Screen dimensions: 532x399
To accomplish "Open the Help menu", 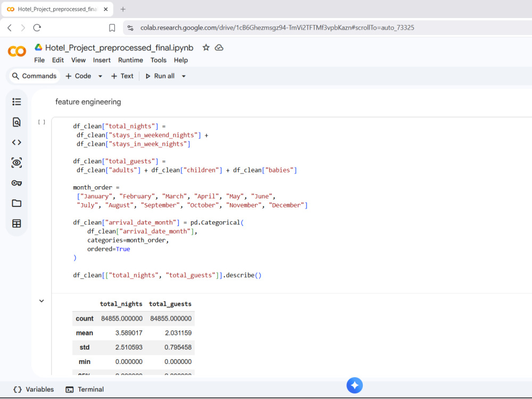I will (181, 60).
